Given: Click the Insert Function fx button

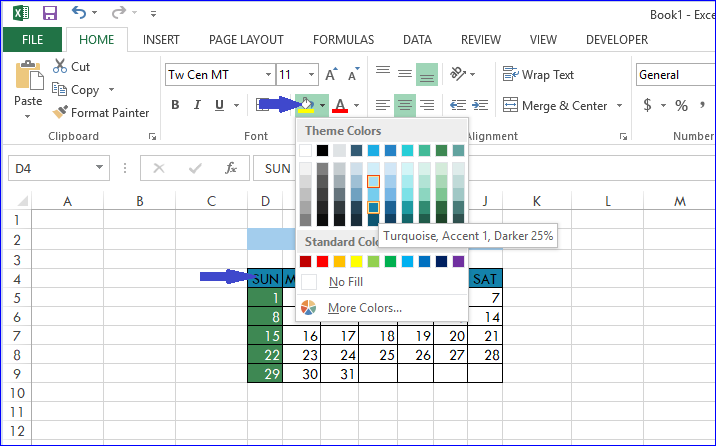Looking at the screenshot, I should point(231,168).
